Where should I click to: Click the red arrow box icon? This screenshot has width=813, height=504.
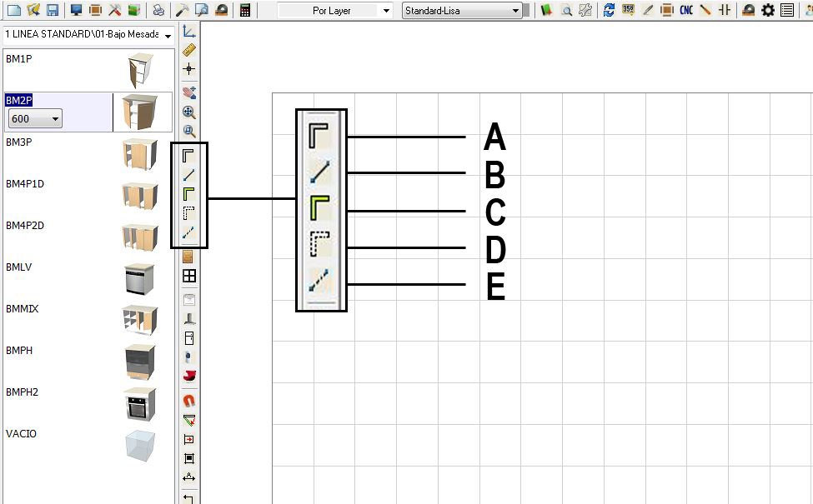coord(189,439)
